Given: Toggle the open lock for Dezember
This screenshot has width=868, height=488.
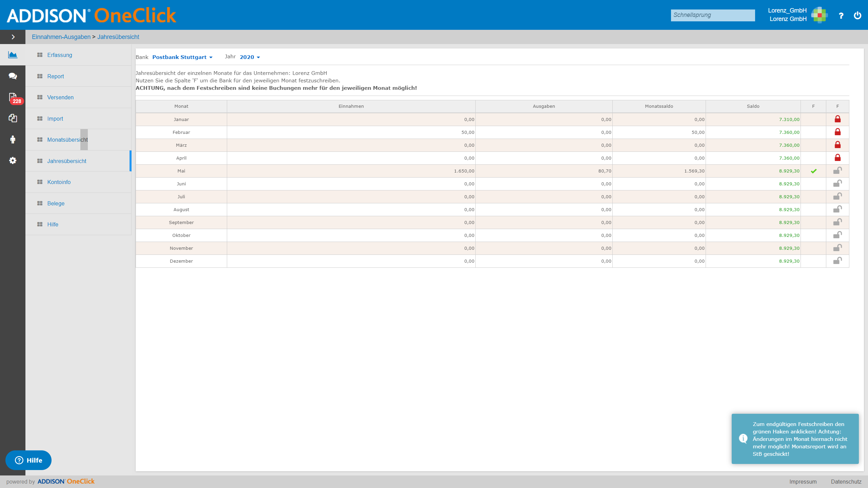Looking at the screenshot, I should 837,261.
